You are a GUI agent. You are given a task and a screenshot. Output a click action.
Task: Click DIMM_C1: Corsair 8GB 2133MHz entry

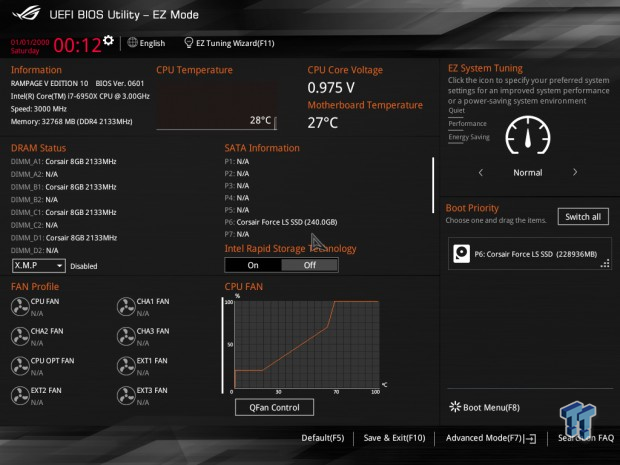tap(64, 212)
